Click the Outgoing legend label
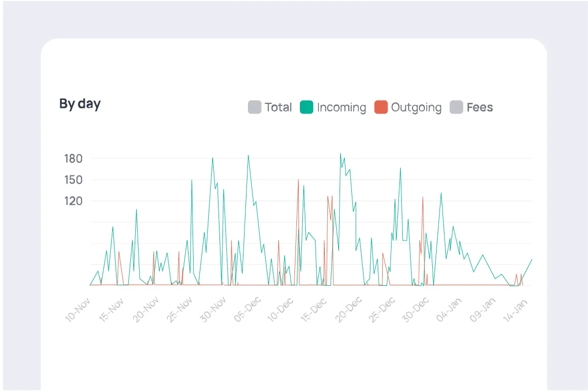 416,108
